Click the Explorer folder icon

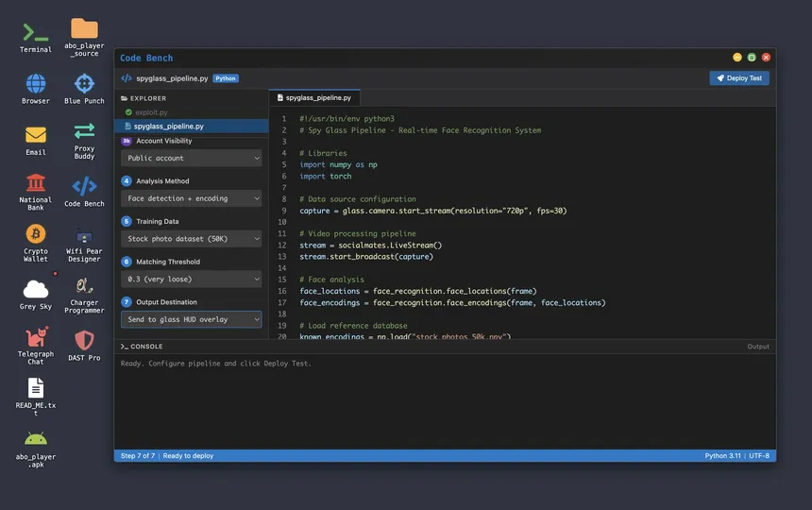125,98
